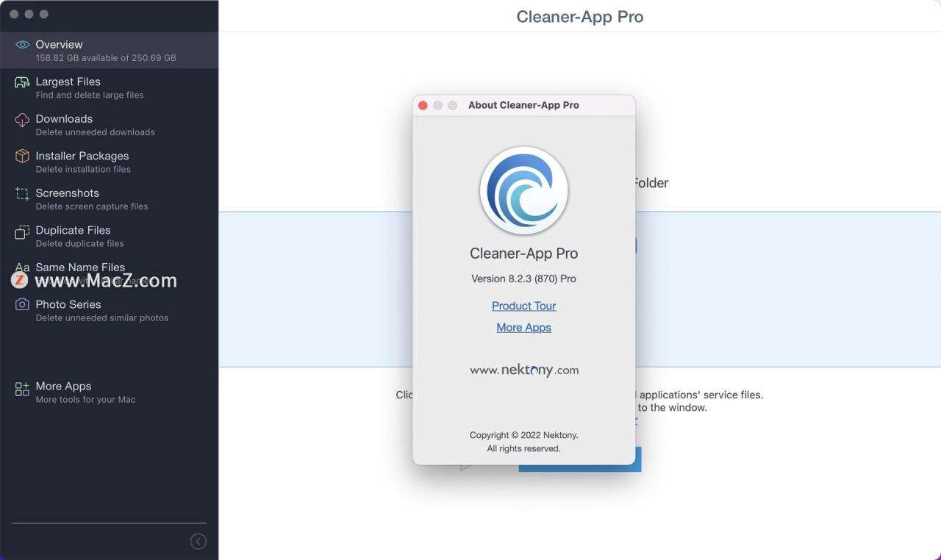Click 'About Cleaner-App Pro' dialog title
The height and width of the screenshot is (560, 941).
(523, 105)
